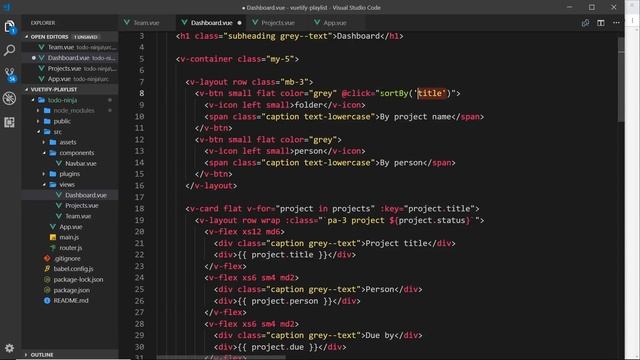
Task: Open Team.vue in Open Editors list
Action: click(70, 47)
